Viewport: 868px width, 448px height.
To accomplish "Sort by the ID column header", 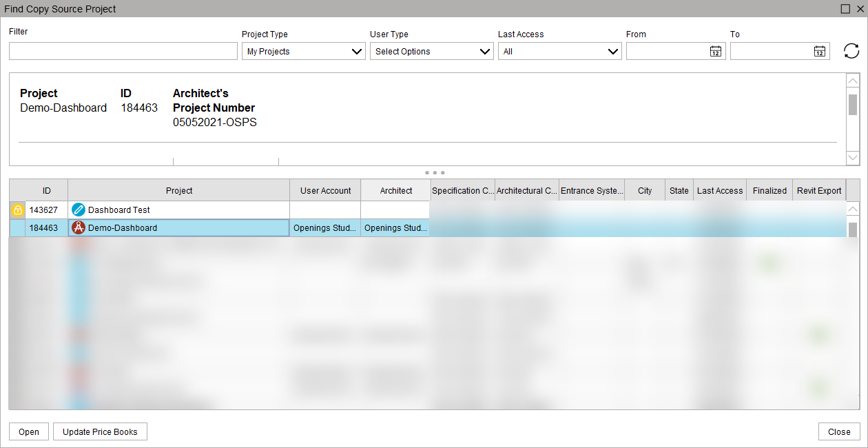I will pyautogui.click(x=46, y=191).
